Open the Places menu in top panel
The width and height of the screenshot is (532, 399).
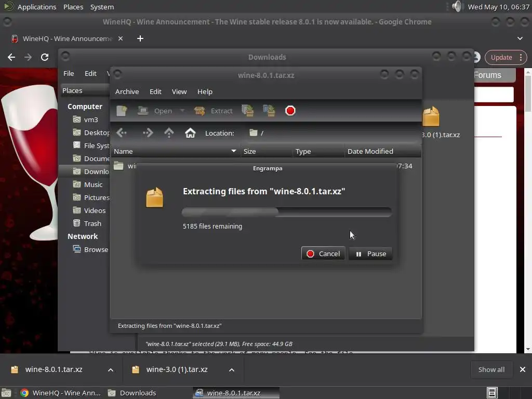[x=73, y=7]
